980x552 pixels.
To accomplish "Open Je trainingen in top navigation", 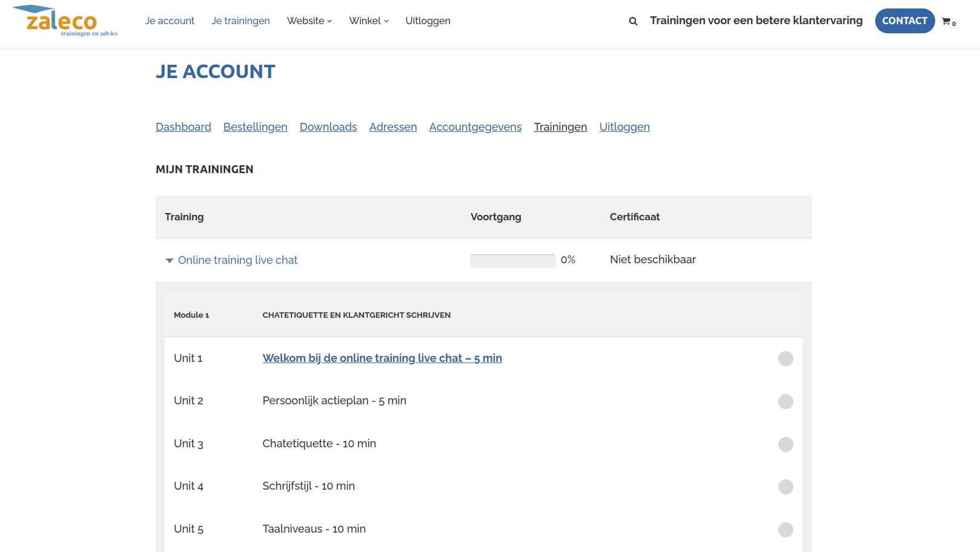I will pos(240,21).
